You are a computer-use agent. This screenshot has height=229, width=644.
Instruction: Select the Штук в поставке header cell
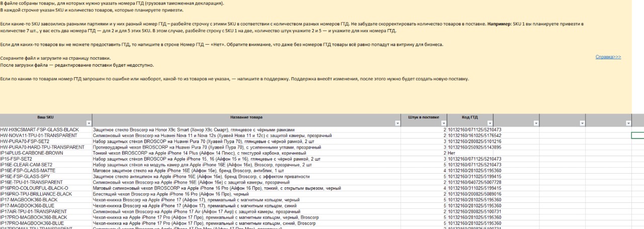pyautogui.click(x=424, y=120)
